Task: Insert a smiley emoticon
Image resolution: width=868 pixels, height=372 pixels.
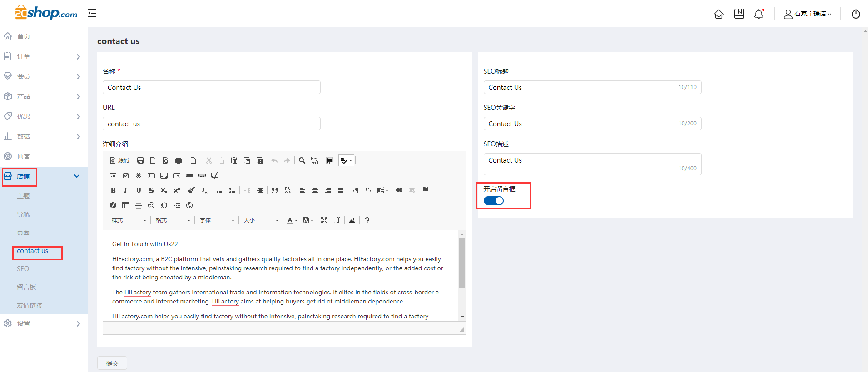Action: tap(151, 205)
